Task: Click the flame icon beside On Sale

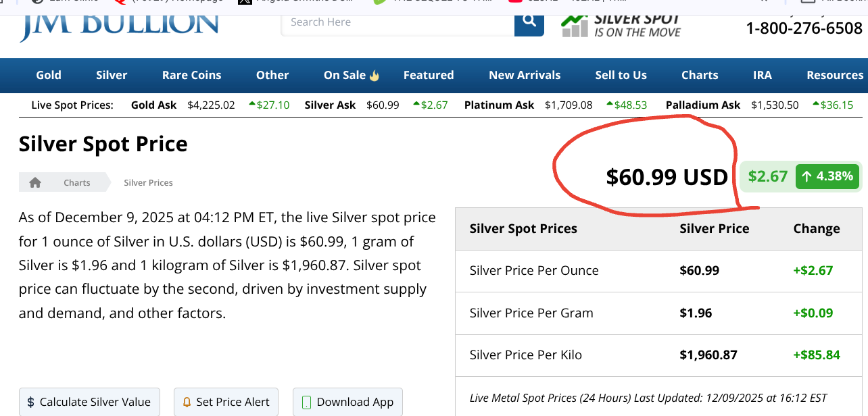Action: [375, 76]
